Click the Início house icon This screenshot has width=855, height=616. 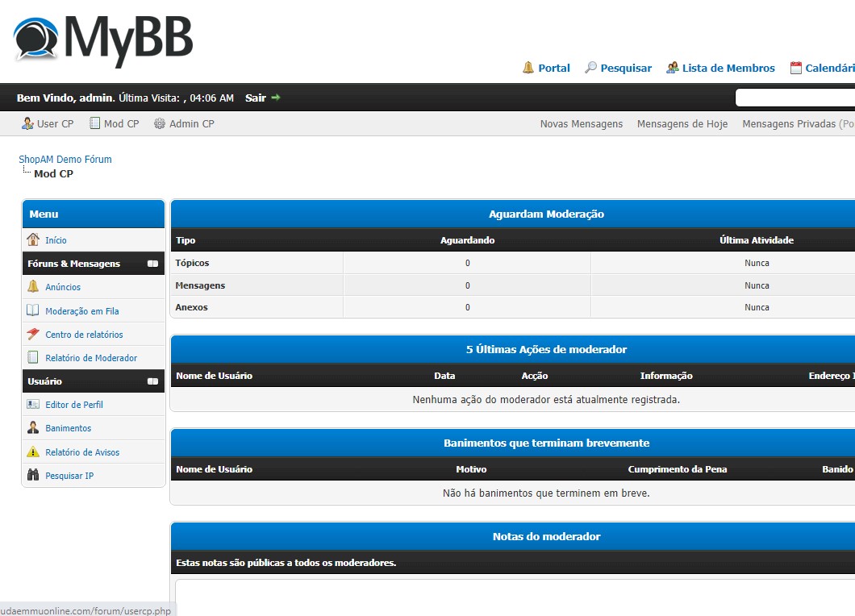coord(33,239)
